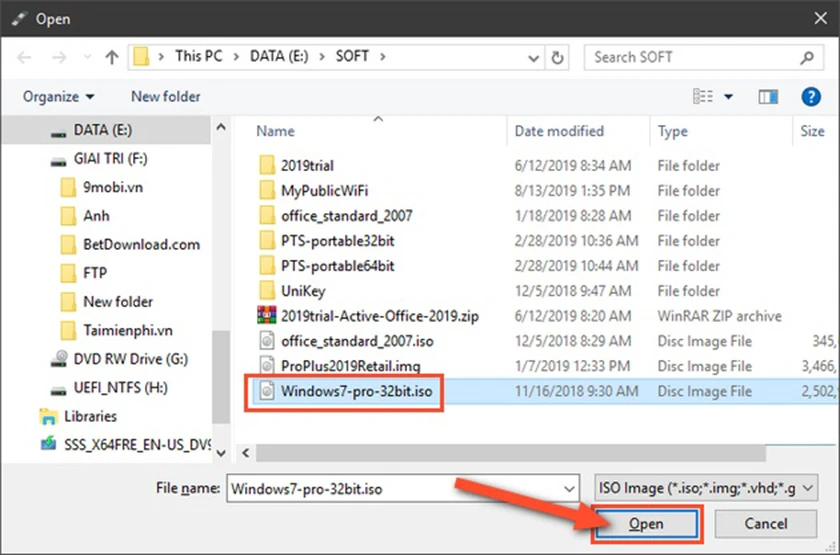Select ProPlus2019Retail.img disc image icon
Screen dimensions: 840x555
[267, 365]
